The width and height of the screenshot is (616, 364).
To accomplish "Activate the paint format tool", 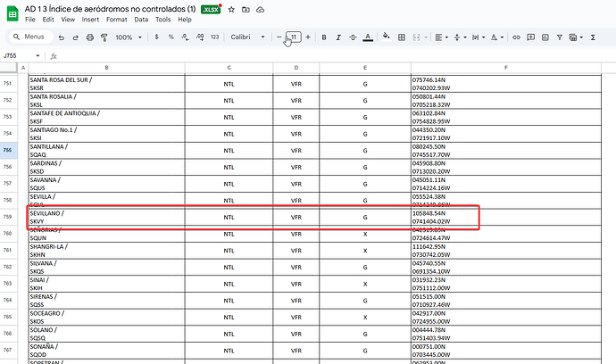I will (104, 37).
